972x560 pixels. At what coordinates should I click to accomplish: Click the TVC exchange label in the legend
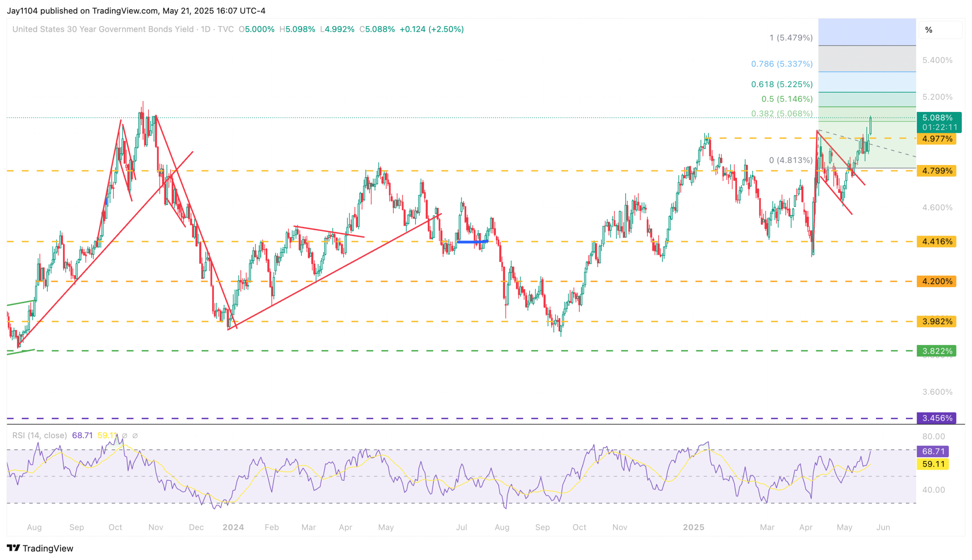(226, 29)
